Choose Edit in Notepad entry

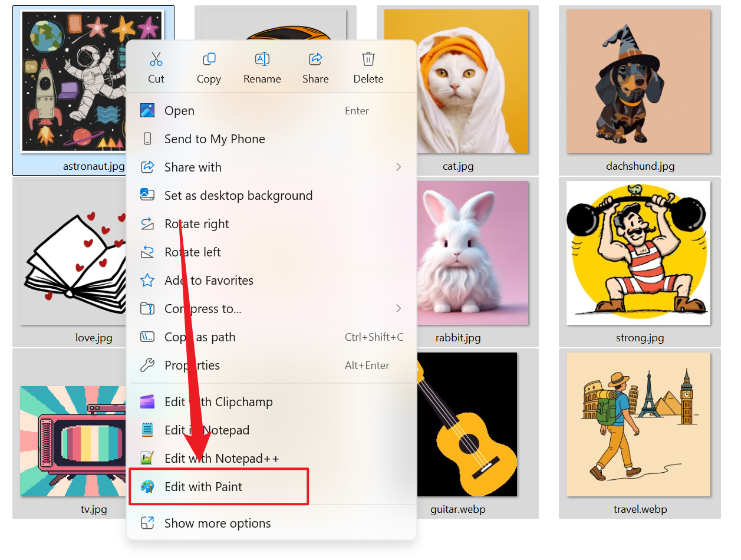(x=272, y=430)
